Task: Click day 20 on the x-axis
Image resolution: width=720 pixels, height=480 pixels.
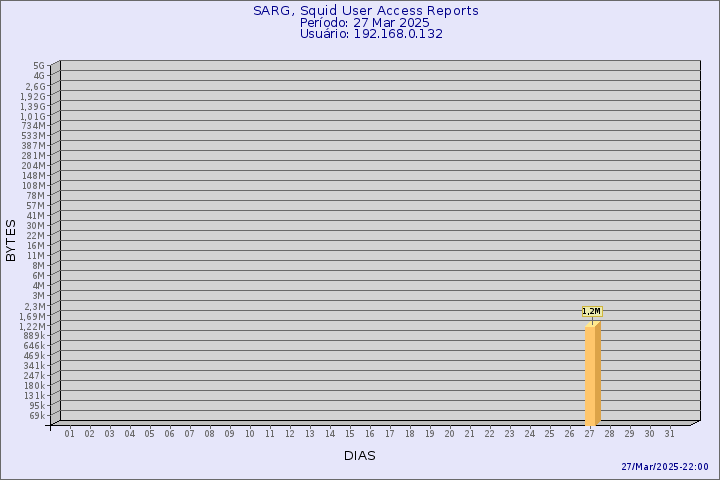Action: click(x=450, y=434)
